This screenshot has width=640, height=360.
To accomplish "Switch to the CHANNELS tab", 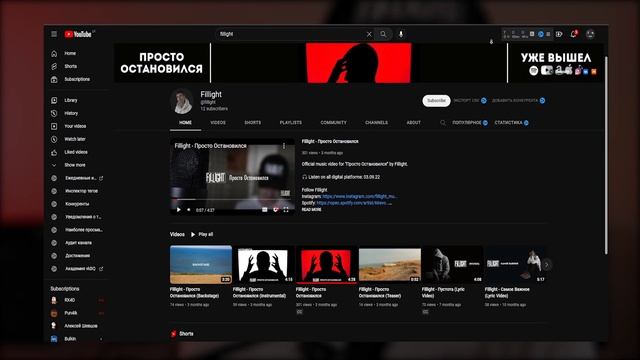I will pos(376,122).
